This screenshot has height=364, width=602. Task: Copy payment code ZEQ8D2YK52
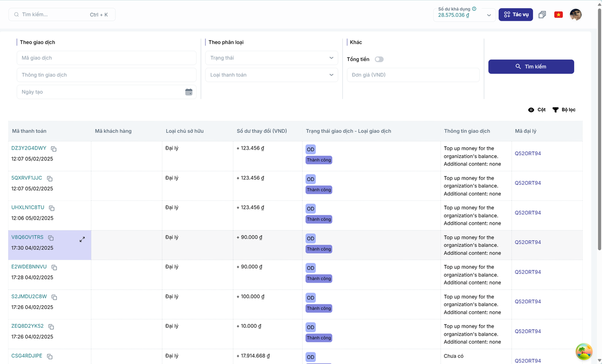point(51,327)
